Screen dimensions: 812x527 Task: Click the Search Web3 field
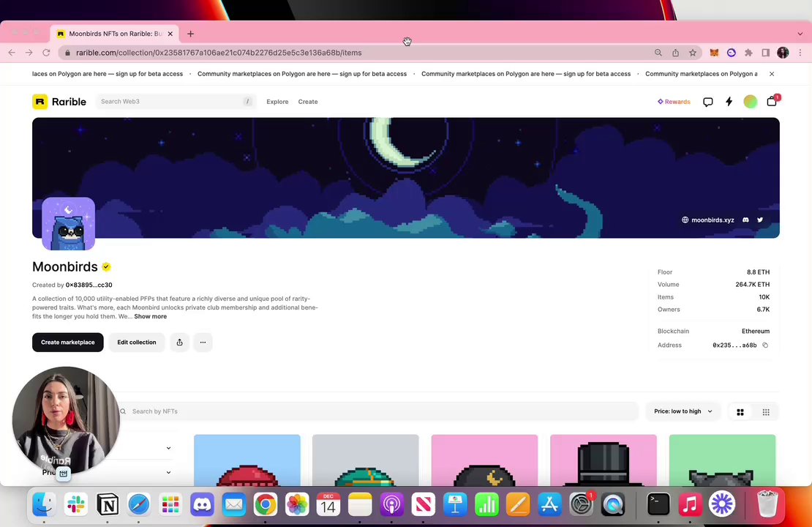(176, 102)
